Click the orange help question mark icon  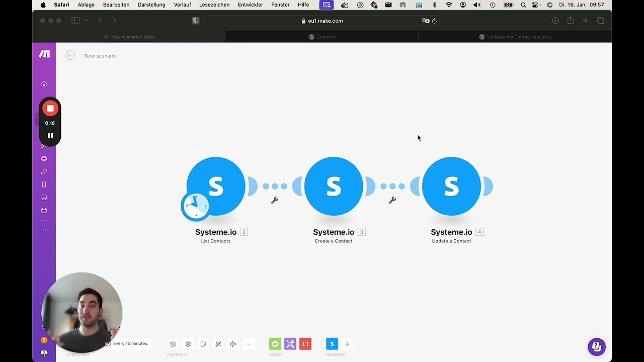point(44,340)
